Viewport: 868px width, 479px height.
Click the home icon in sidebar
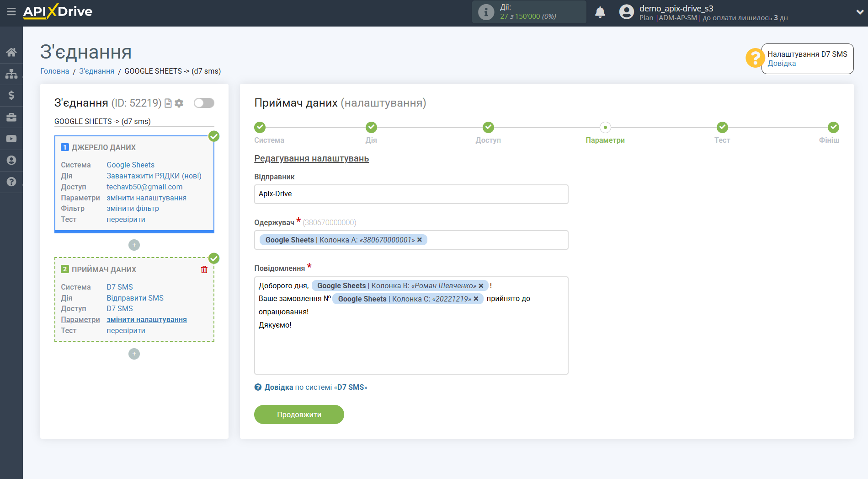tap(11, 52)
